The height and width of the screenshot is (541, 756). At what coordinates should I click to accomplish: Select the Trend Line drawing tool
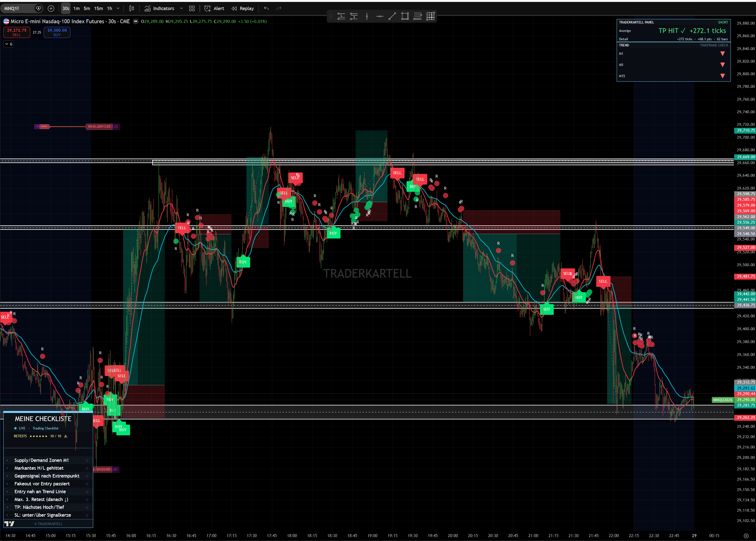392,16
